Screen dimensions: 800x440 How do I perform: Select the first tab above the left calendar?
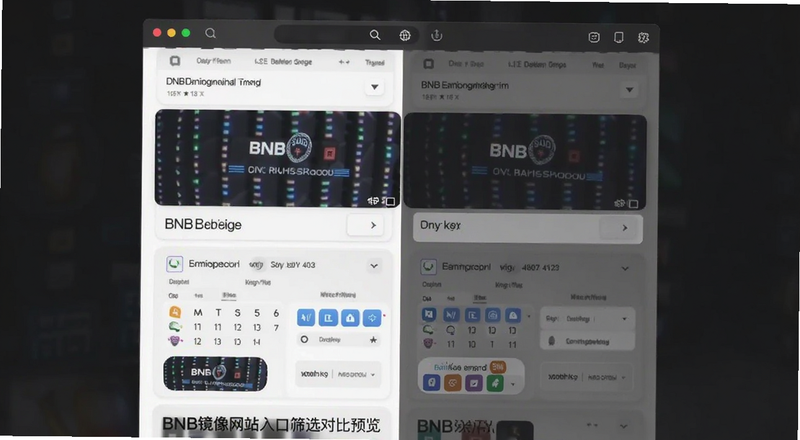click(173, 296)
